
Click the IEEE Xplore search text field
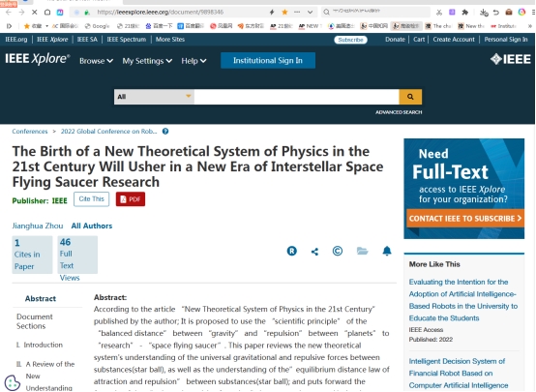click(296, 97)
